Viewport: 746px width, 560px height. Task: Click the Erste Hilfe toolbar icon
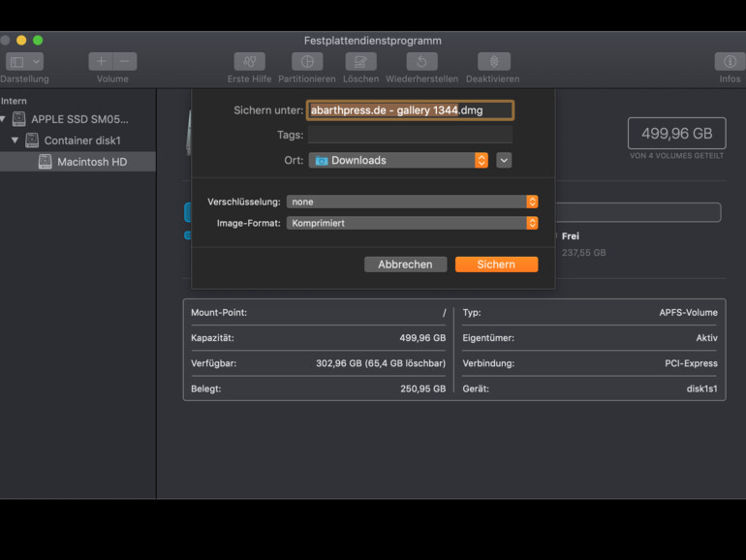pyautogui.click(x=249, y=62)
